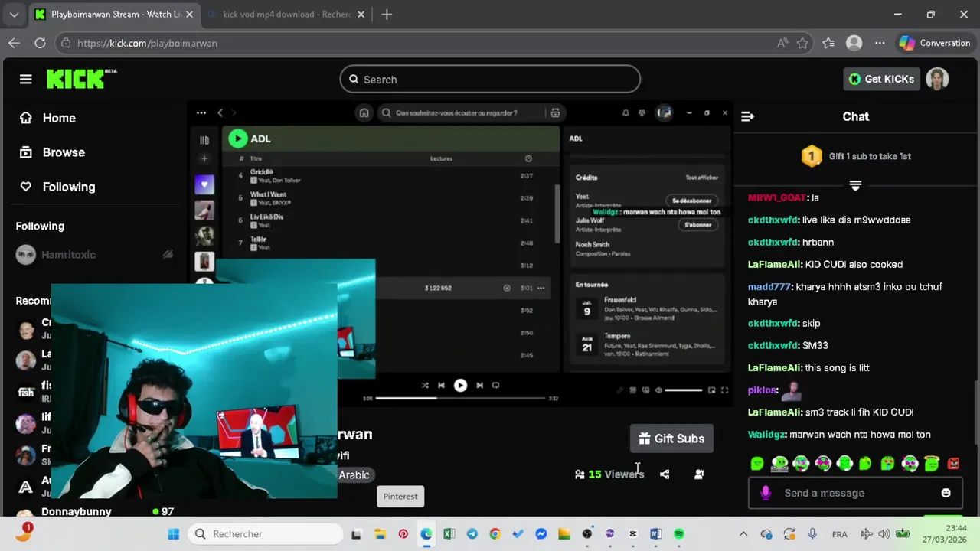Click the browser address bar URL

(x=147, y=43)
